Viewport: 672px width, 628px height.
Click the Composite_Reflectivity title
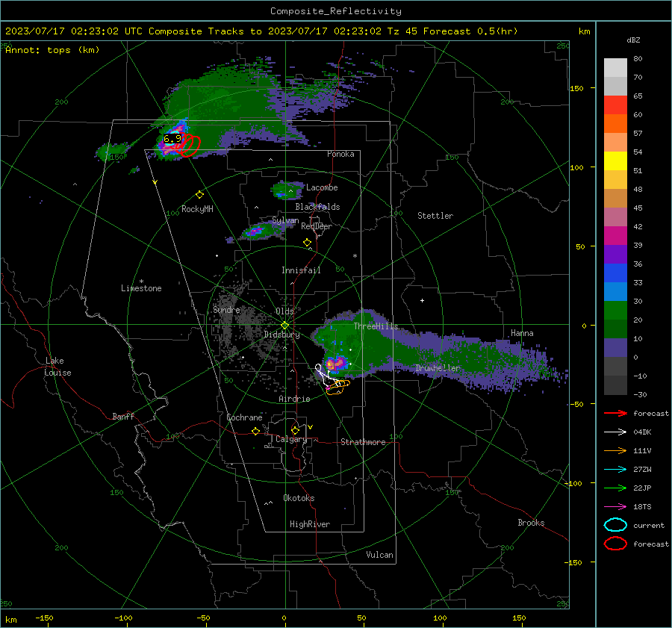pos(335,11)
